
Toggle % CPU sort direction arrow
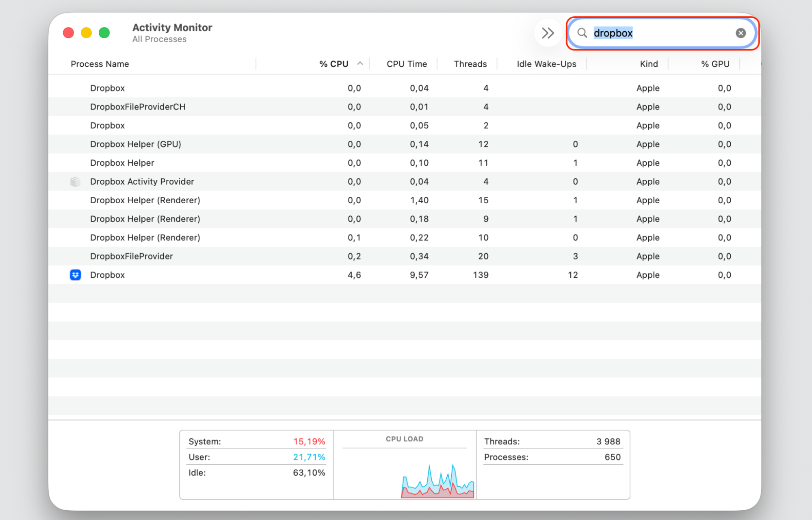360,63
